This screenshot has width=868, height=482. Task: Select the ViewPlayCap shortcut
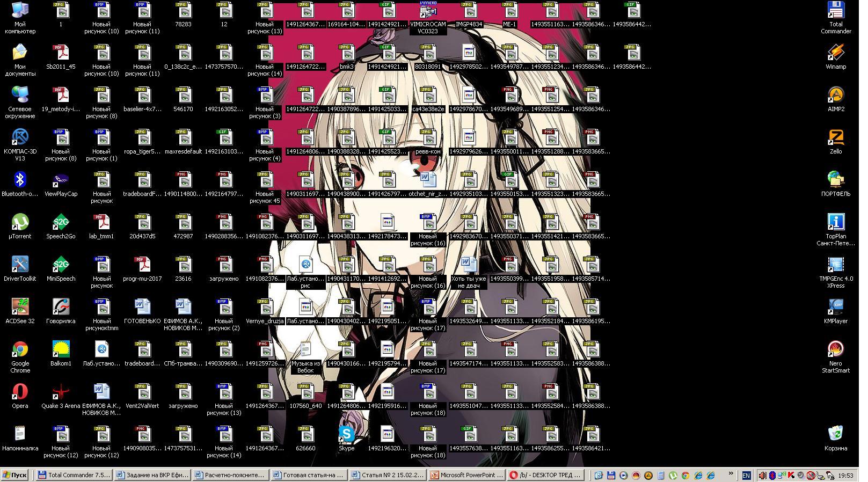tap(61, 184)
